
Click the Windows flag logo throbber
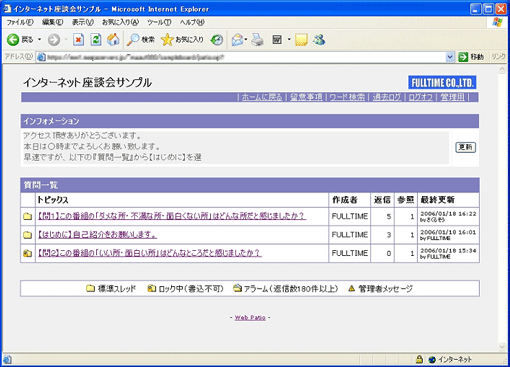coord(497,22)
